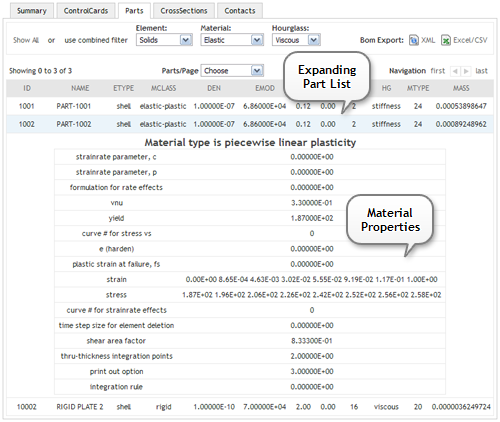Switch to the ControlCards tab
The image size is (500, 422).
(x=86, y=11)
